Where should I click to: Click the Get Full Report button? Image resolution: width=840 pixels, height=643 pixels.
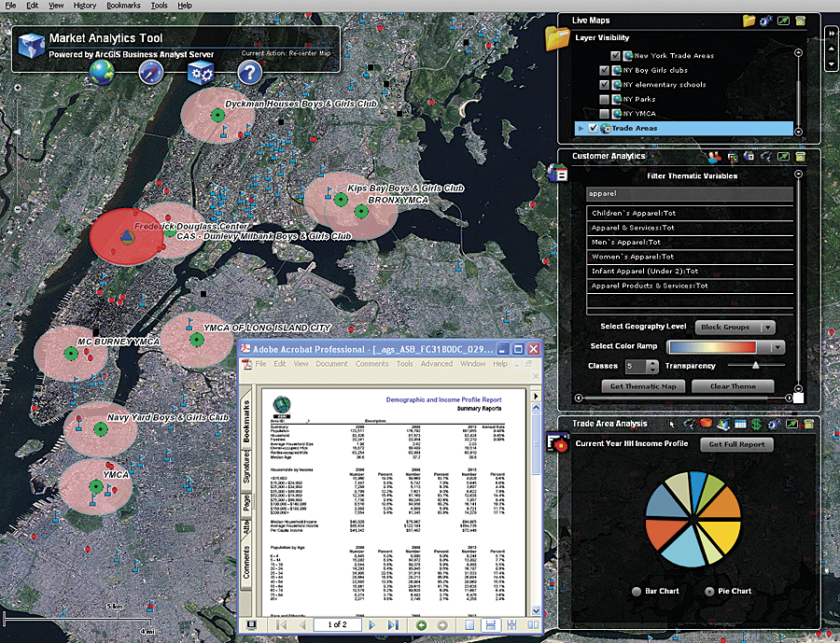[736, 444]
